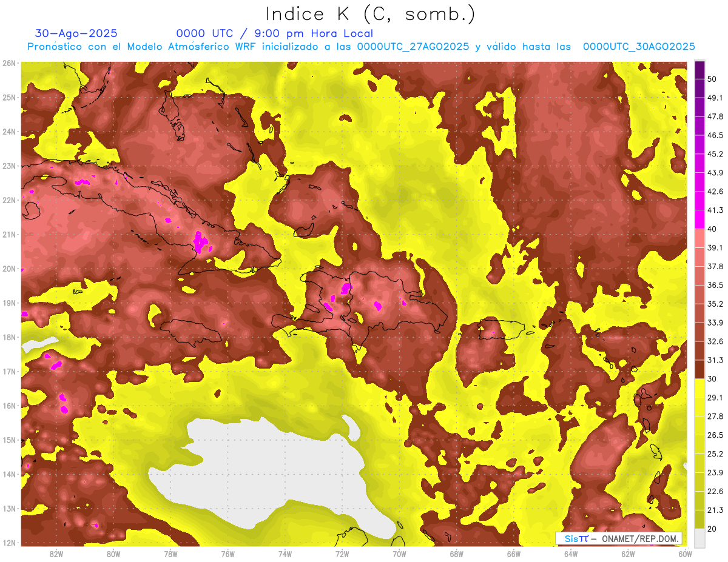Select the '78W' longitude axis label
728x562 pixels.
click(x=170, y=554)
